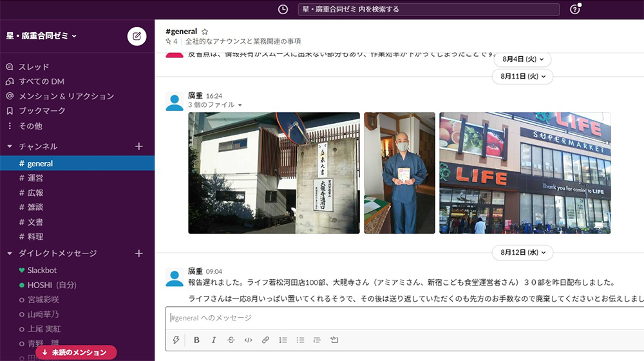Click the #general message input box
The image size is (644, 361).
(404, 318)
